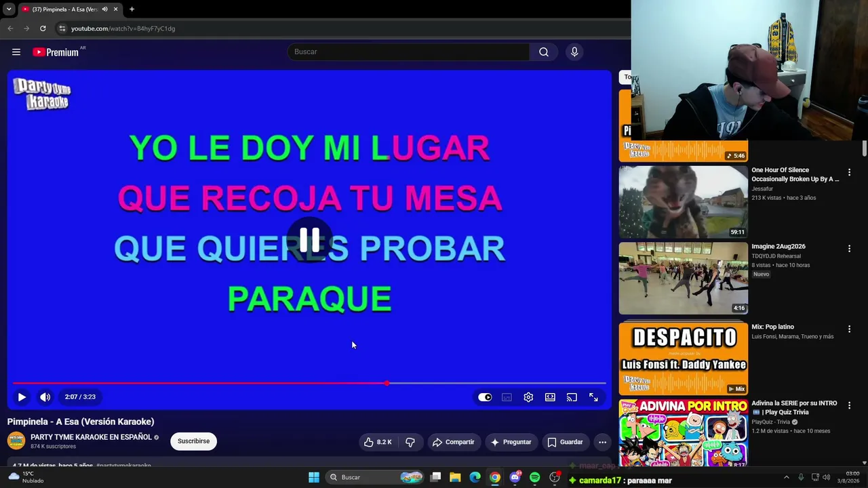
Task: Open Chrome tab search dropdown
Action: click(9, 9)
